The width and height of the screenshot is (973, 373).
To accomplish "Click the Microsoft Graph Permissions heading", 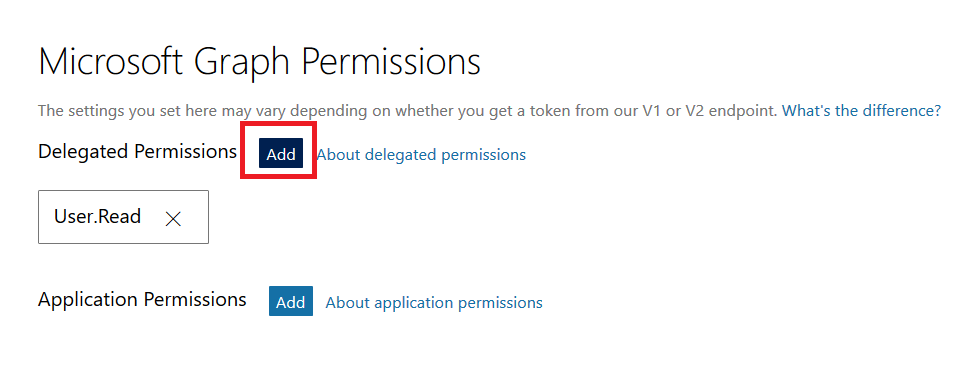I will 259,62.
